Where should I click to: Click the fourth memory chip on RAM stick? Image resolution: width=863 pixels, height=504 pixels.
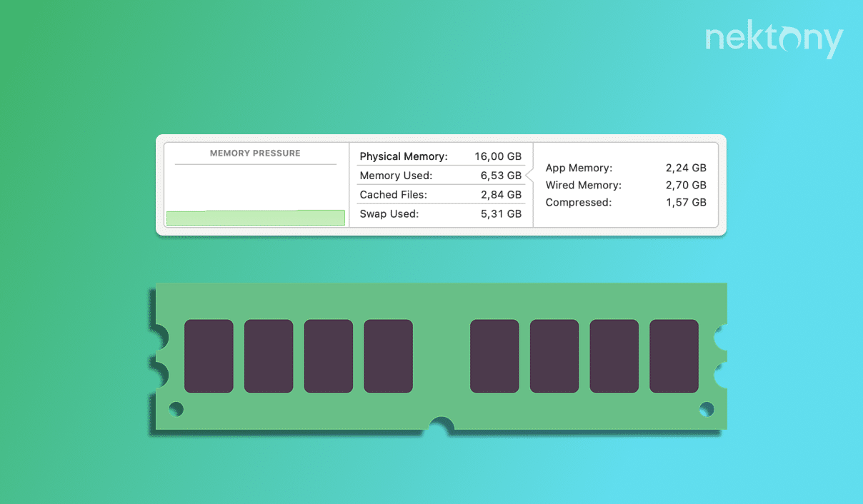388,356
